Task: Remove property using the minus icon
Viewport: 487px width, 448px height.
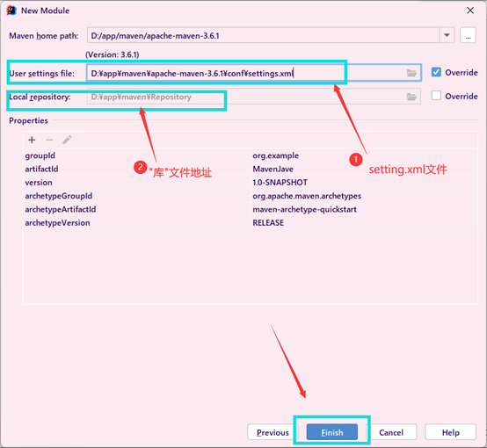Action: pos(49,140)
